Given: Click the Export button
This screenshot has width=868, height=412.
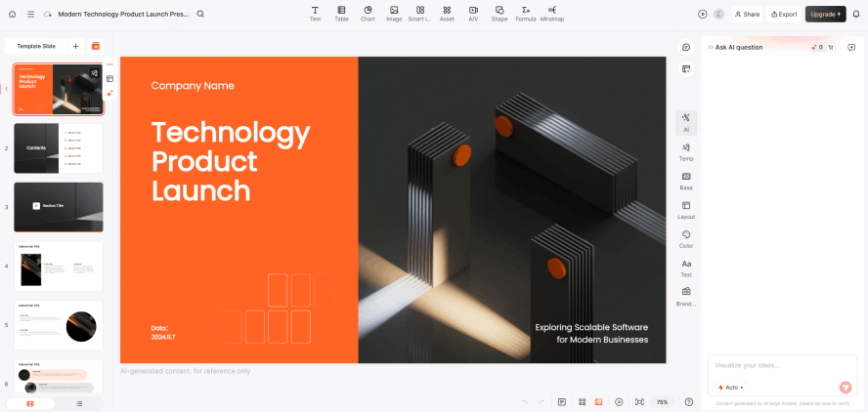Looking at the screenshot, I should (784, 14).
